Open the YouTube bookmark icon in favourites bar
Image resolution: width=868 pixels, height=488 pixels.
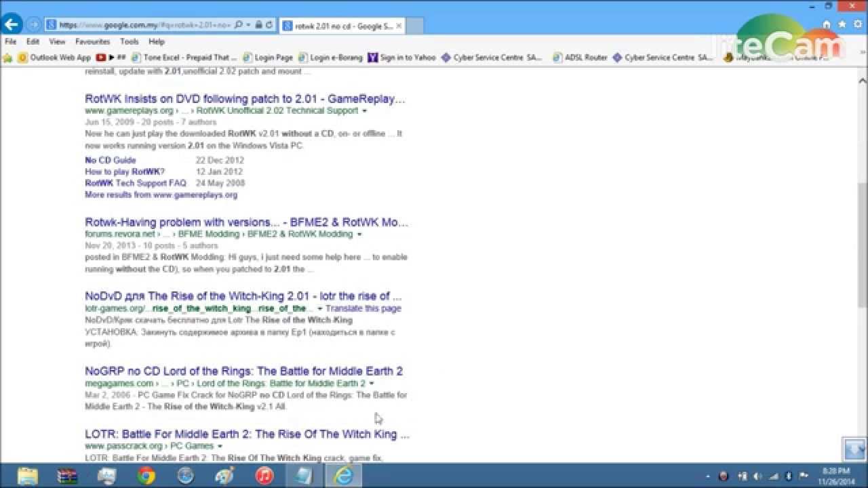[x=101, y=58]
